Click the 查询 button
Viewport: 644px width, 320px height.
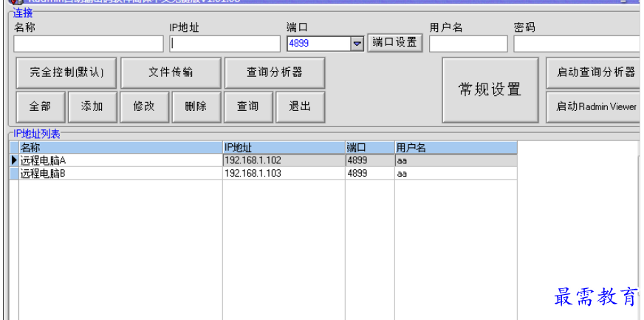click(x=248, y=107)
